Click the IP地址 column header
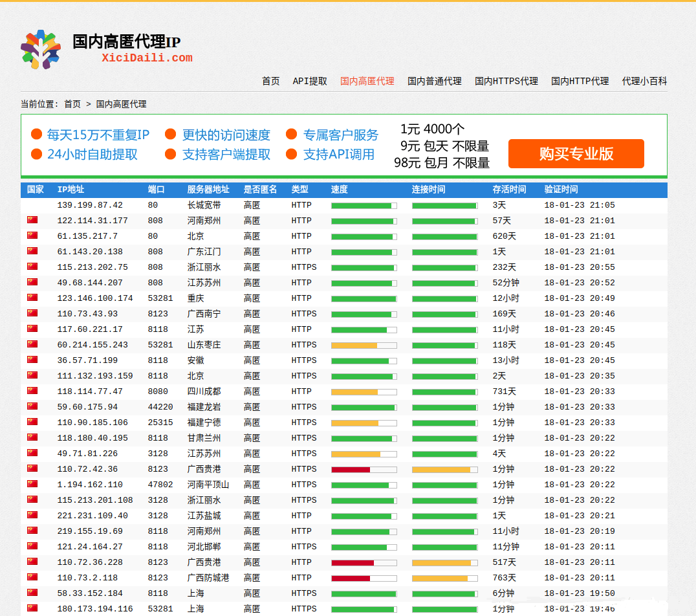This screenshot has width=696, height=616. point(71,190)
